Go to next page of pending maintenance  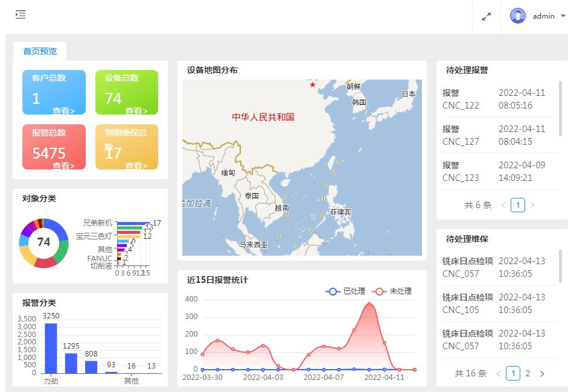click(542, 374)
